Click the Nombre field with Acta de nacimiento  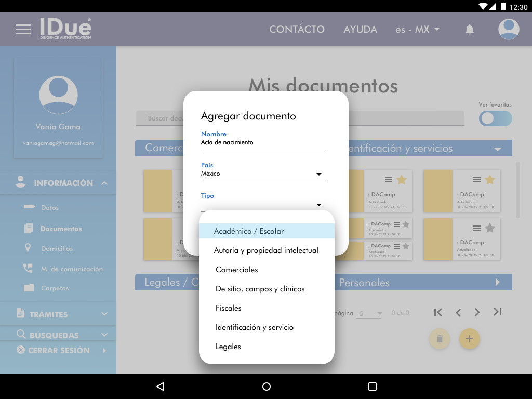pos(263,142)
